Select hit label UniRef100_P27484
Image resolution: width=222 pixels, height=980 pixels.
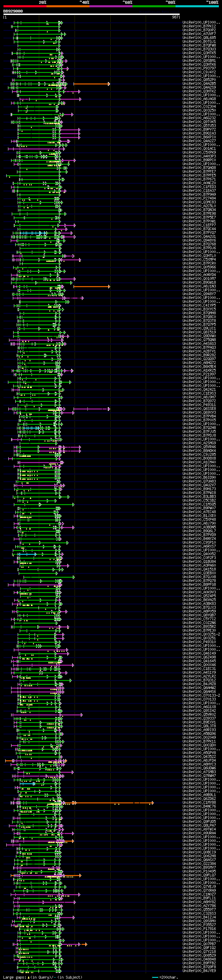pos(199,199)
